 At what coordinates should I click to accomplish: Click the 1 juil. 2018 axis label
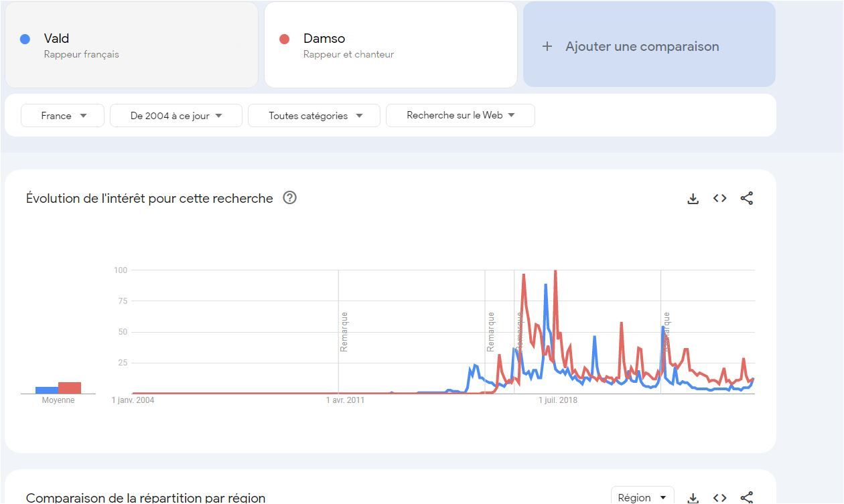(558, 400)
